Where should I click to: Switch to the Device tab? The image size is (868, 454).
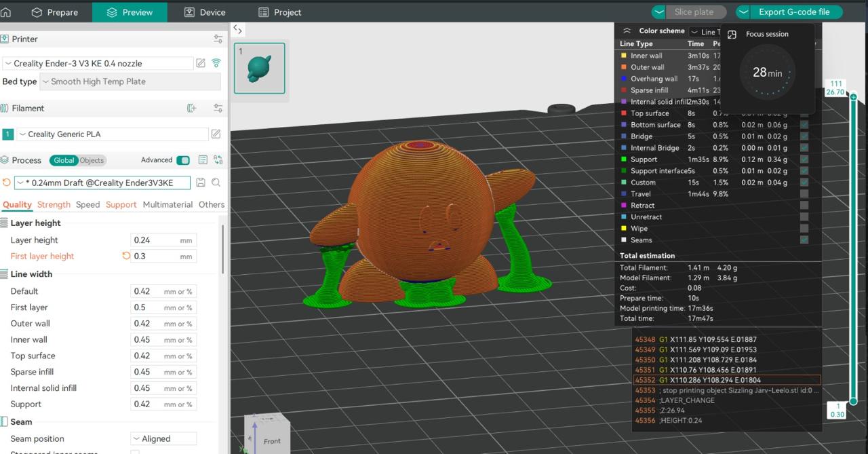click(204, 12)
